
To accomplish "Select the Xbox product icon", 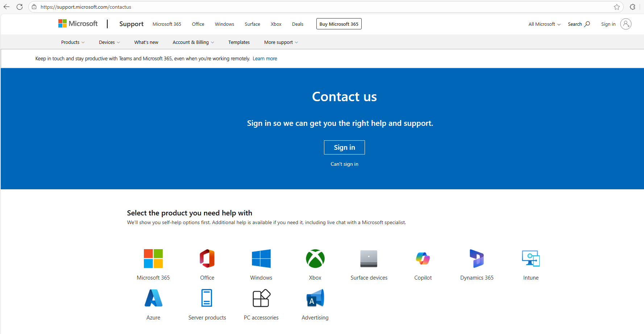I will point(315,259).
